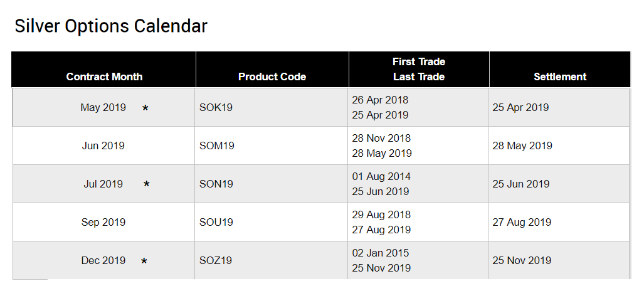Select the Settlement column header
This screenshot has width=644, height=291.
[x=560, y=77]
